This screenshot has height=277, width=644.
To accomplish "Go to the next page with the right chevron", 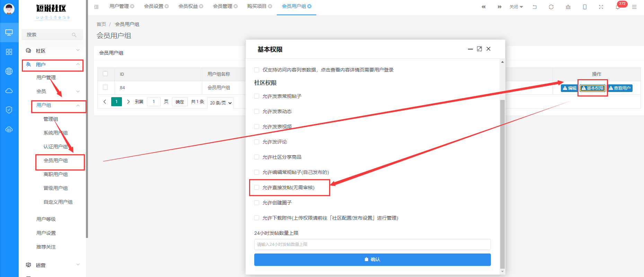I will [x=128, y=102].
